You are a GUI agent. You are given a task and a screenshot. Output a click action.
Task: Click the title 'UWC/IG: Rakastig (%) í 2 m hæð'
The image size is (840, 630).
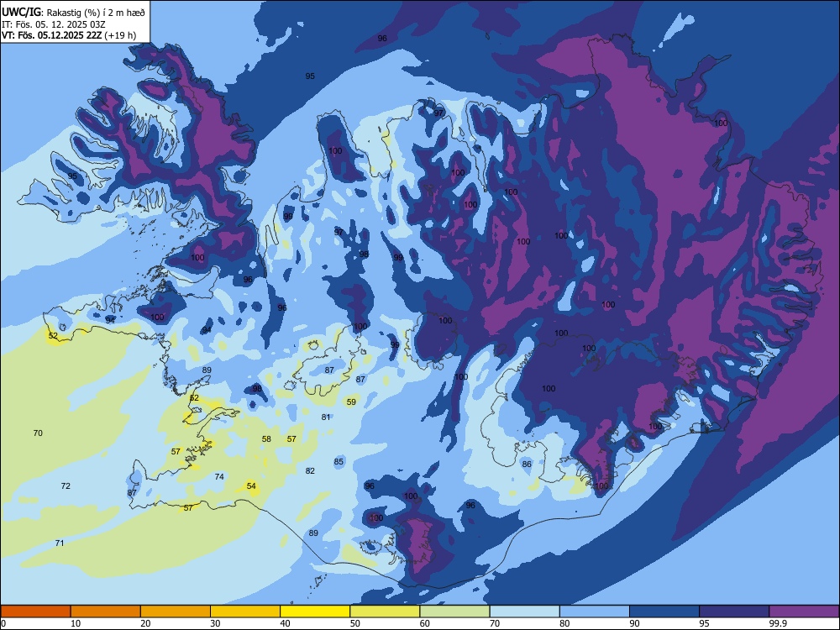tap(73, 12)
